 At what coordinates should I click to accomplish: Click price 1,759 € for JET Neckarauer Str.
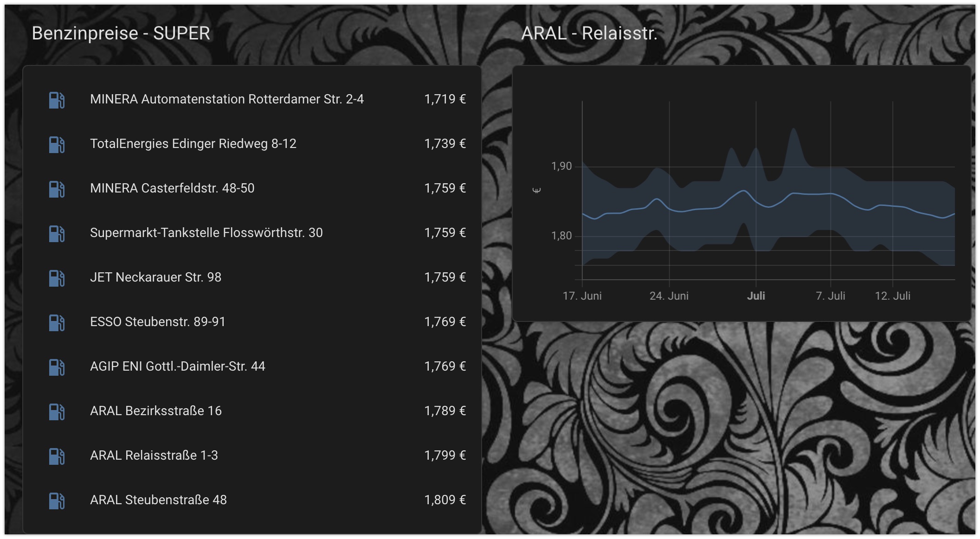[445, 277]
